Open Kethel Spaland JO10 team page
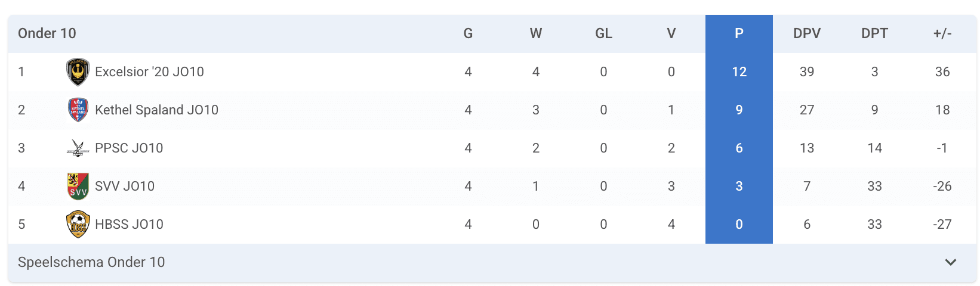The width and height of the screenshot is (980, 286). (156, 110)
